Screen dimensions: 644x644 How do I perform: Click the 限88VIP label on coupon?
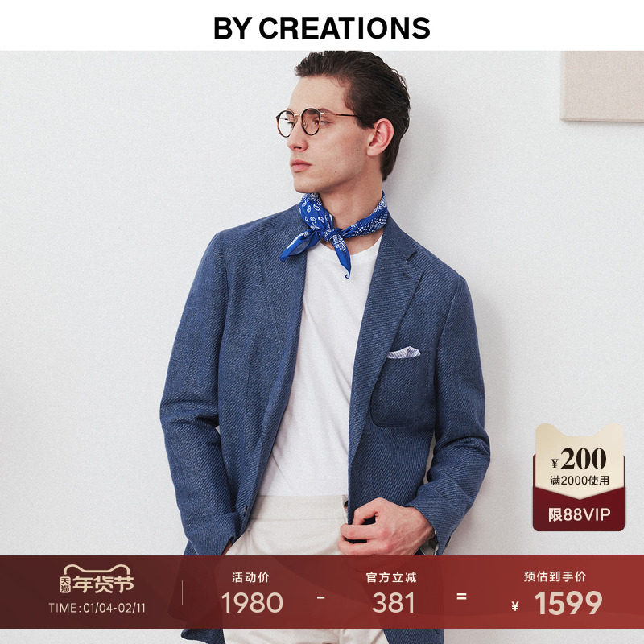(x=579, y=514)
